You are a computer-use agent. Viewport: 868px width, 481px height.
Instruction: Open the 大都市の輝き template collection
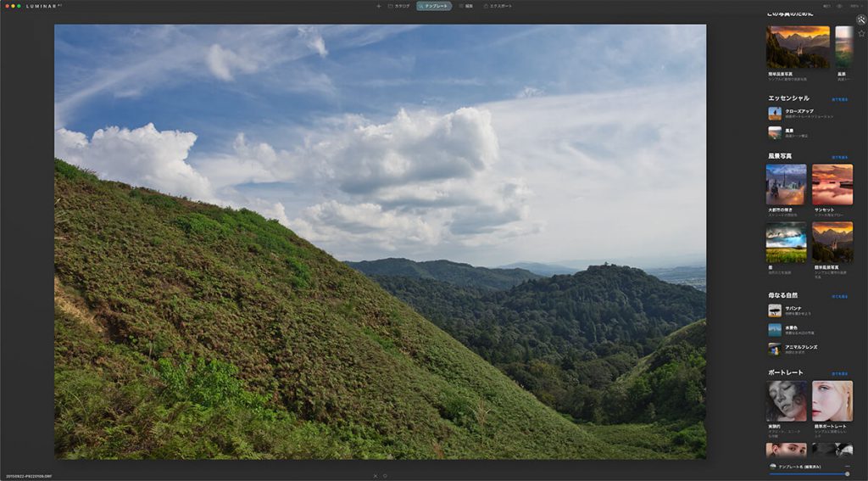click(786, 185)
